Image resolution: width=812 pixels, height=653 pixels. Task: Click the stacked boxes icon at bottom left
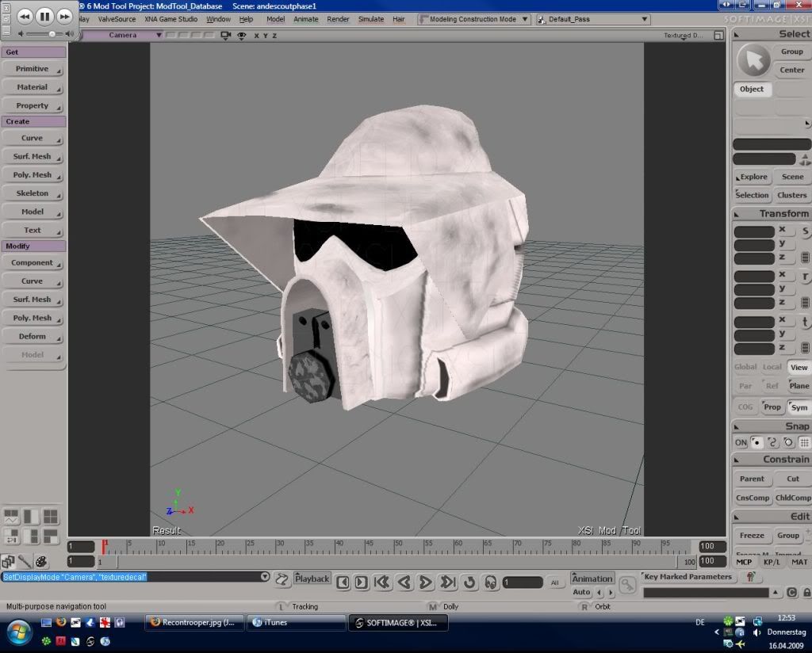pos(8,561)
